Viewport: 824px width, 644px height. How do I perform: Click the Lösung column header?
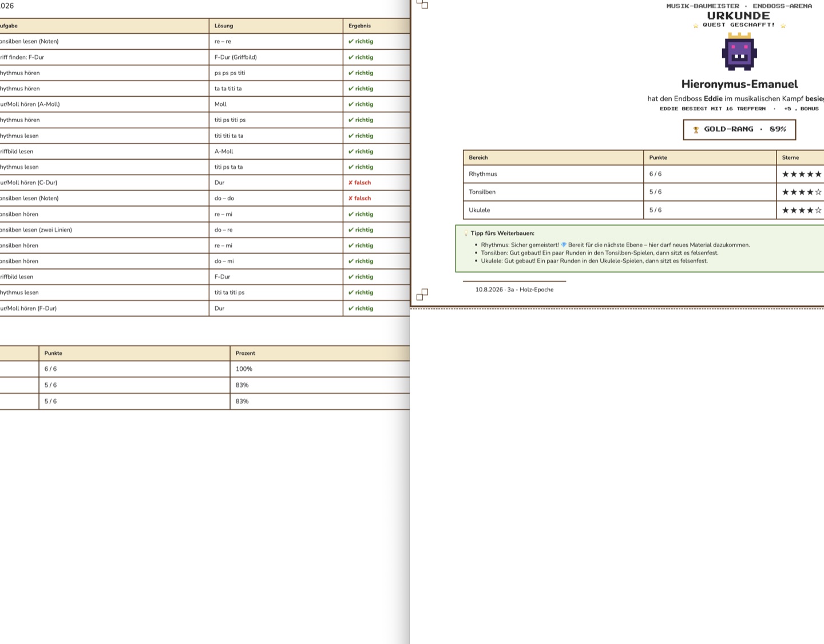point(276,26)
